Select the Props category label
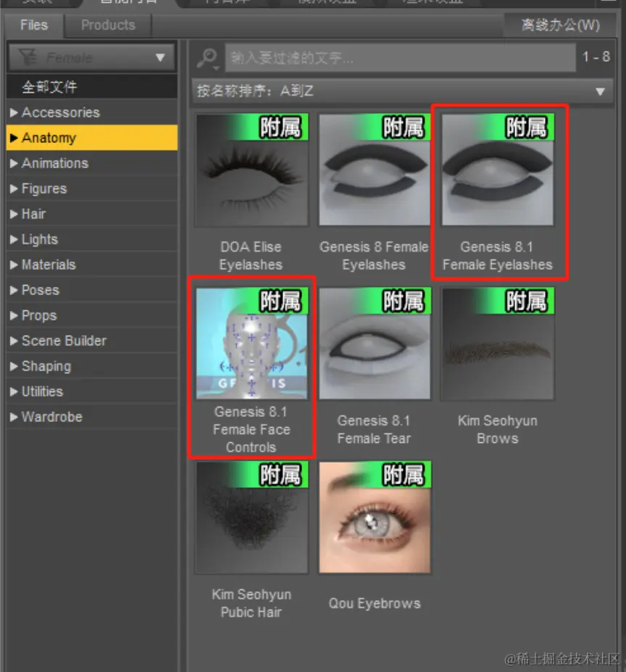626x672 pixels. click(x=39, y=315)
